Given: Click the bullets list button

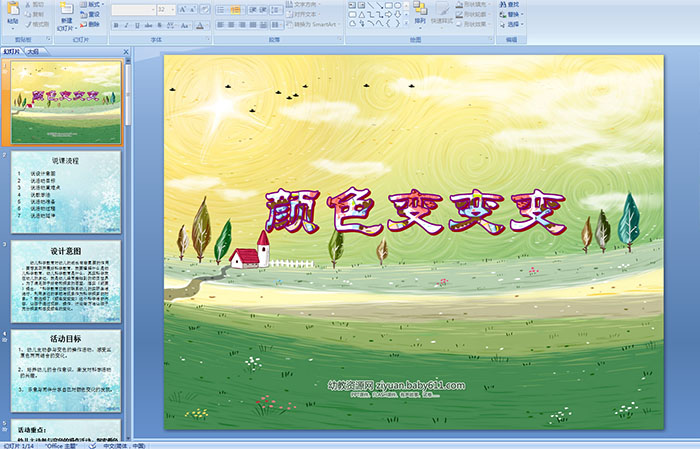Looking at the screenshot, I should 221,10.
